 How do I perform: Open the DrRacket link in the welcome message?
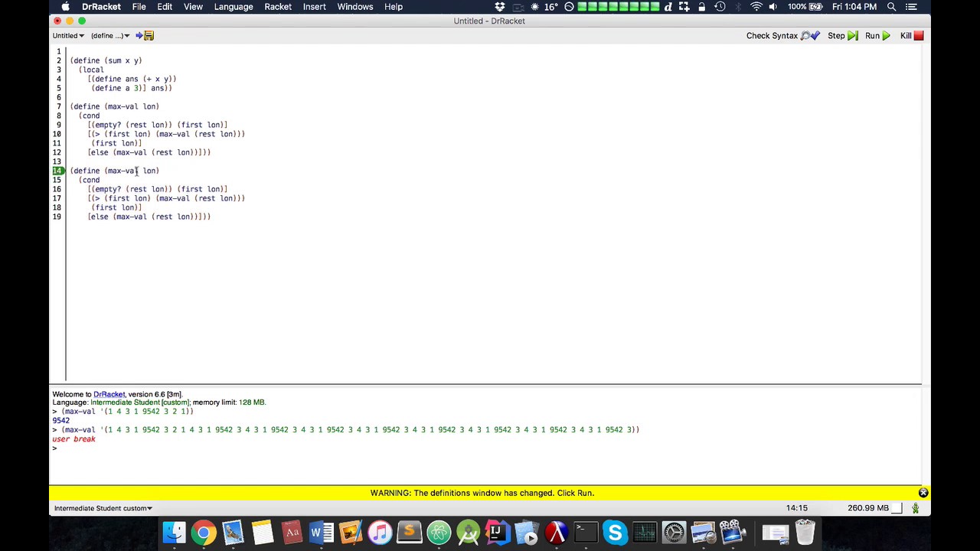(x=109, y=394)
